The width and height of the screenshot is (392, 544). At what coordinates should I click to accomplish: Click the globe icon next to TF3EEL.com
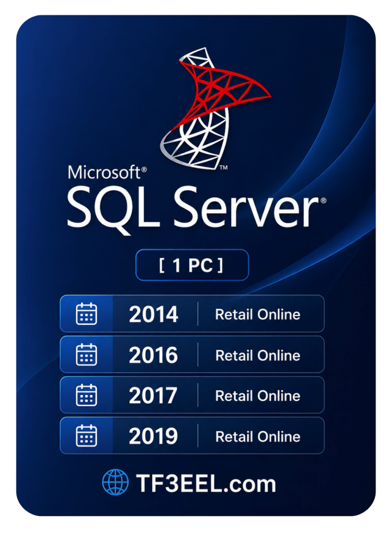(115, 482)
